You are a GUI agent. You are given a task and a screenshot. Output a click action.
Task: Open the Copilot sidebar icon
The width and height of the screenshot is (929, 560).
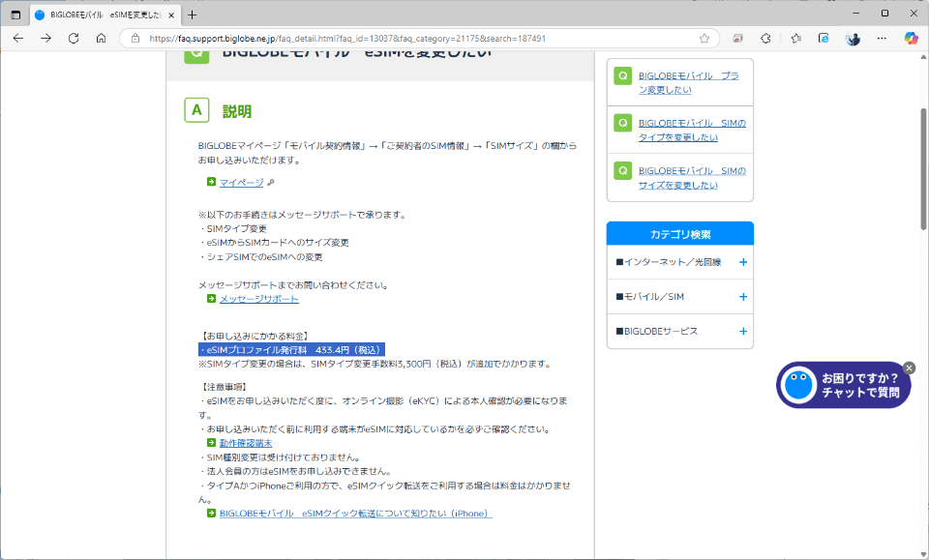click(911, 39)
